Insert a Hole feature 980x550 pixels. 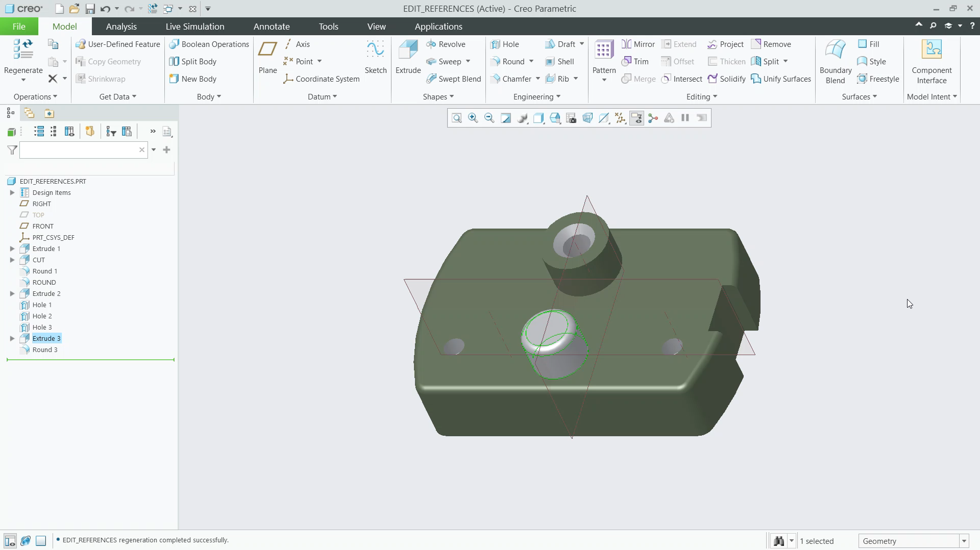tap(504, 44)
